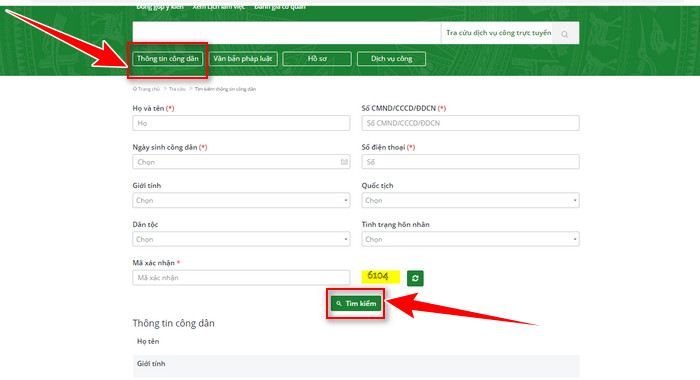Click Tìm kiếm thông tin công dân breadcrumb
The width and height of the screenshot is (700, 380).
tap(225, 89)
